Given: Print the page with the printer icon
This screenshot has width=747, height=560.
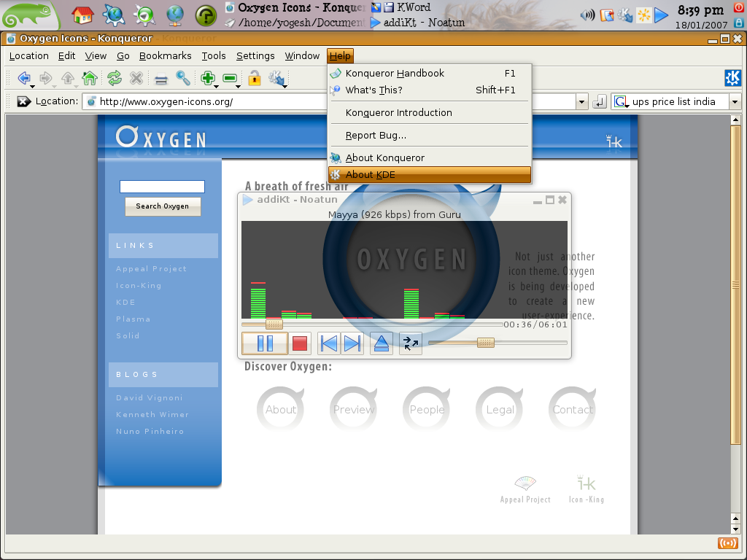Looking at the screenshot, I should 161,79.
